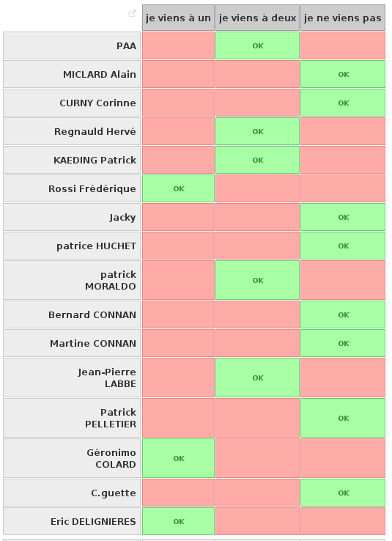The height and width of the screenshot is (541, 392).
Task: Click patrick MORALDO's OK in je viens à deux
Action: coord(257,280)
